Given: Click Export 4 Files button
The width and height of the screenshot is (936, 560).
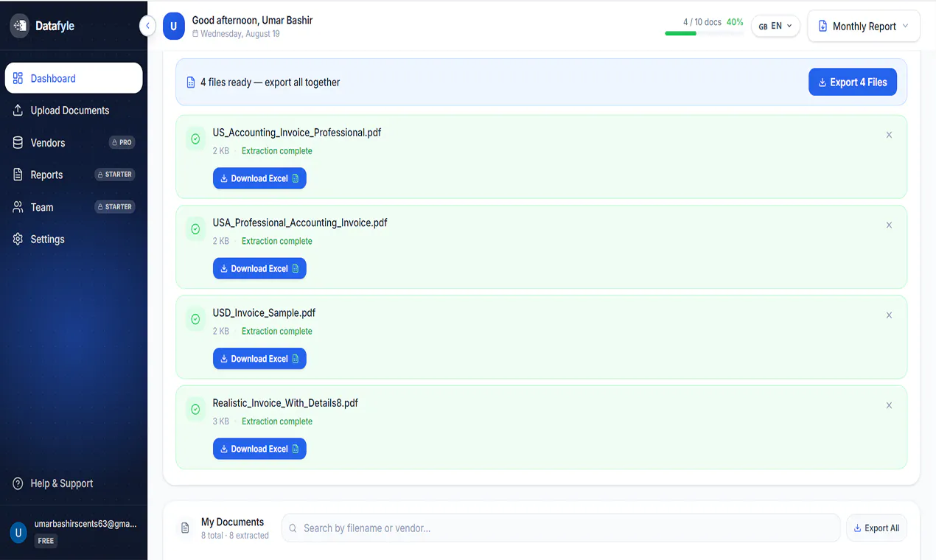Looking at the screenshot, I should click(x=853, y=83).
